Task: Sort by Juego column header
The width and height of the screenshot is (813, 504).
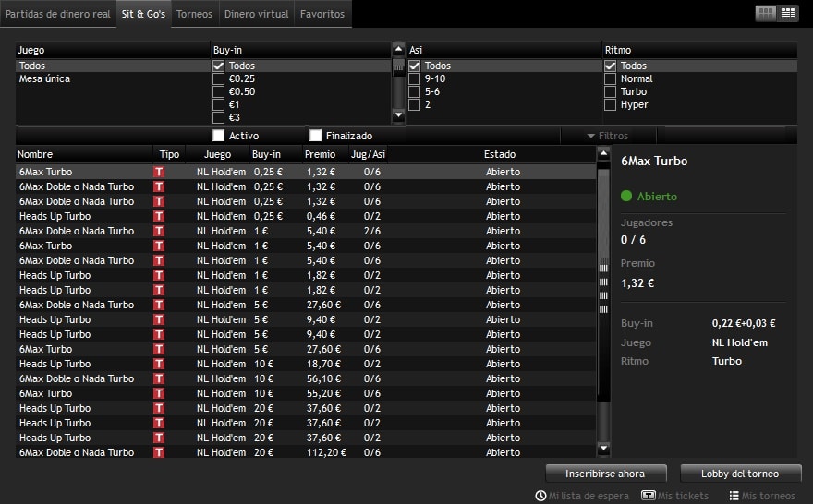Action: (218, 154)
